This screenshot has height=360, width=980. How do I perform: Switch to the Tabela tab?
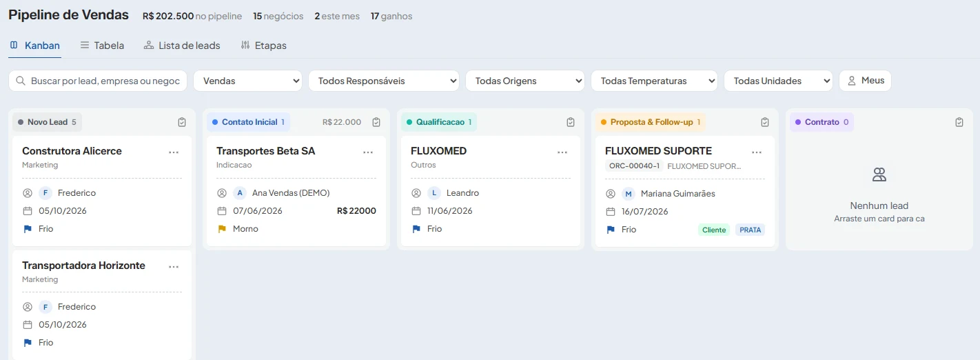[102, 46]
